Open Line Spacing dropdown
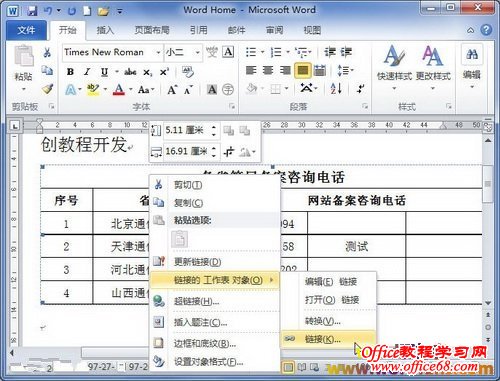 click(x=345, y=71)
